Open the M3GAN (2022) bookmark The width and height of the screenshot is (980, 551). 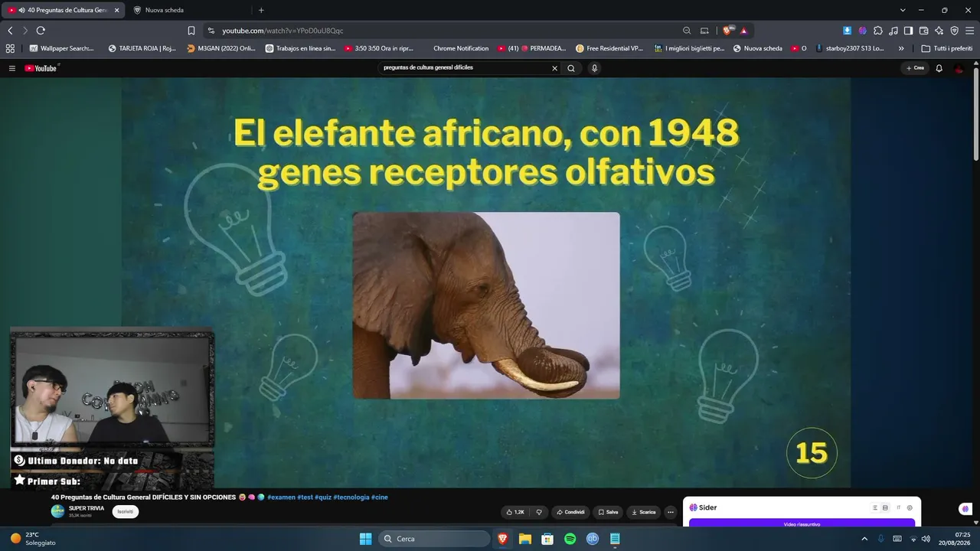pos(221,48)
